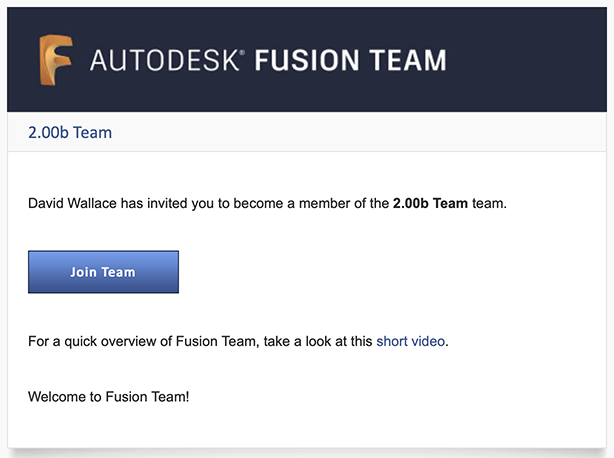614x458 pixels.
Task: Click the FUSION TEAM header title
Action: pos(350,60)
